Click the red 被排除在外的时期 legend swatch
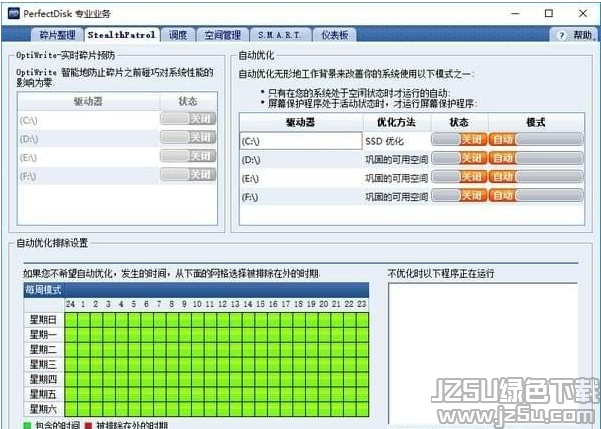Viewport: 601px width, 429px height. [88, 426]
